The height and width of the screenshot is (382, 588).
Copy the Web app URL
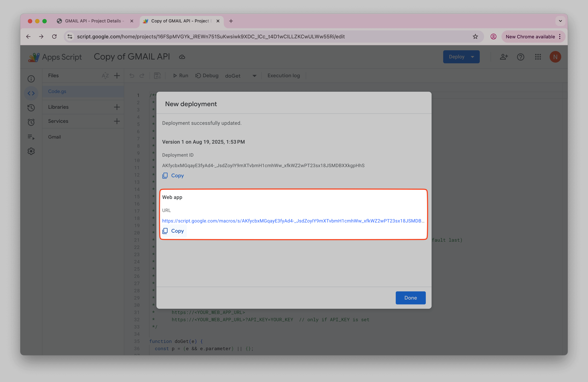coord(173,231)
